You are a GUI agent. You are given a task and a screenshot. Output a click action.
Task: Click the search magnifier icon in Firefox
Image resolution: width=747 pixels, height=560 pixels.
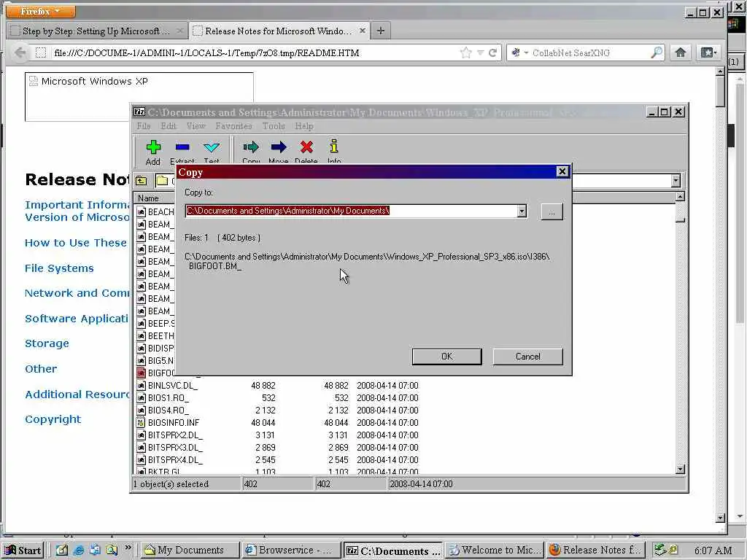(x=657, y=52)
